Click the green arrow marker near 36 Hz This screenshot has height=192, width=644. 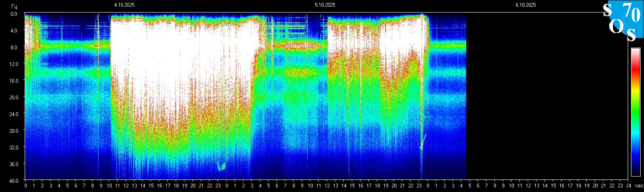point(221,167)
